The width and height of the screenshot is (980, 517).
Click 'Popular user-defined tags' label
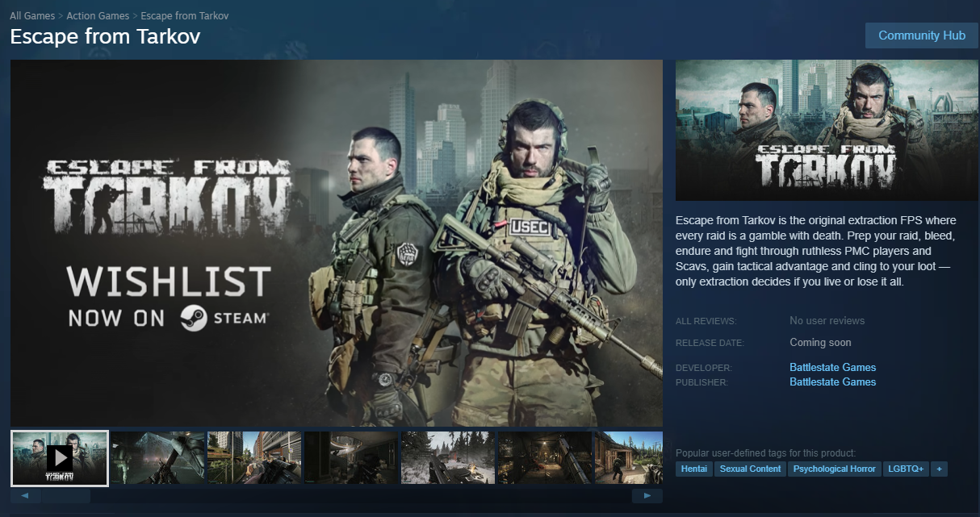point(765,452)
